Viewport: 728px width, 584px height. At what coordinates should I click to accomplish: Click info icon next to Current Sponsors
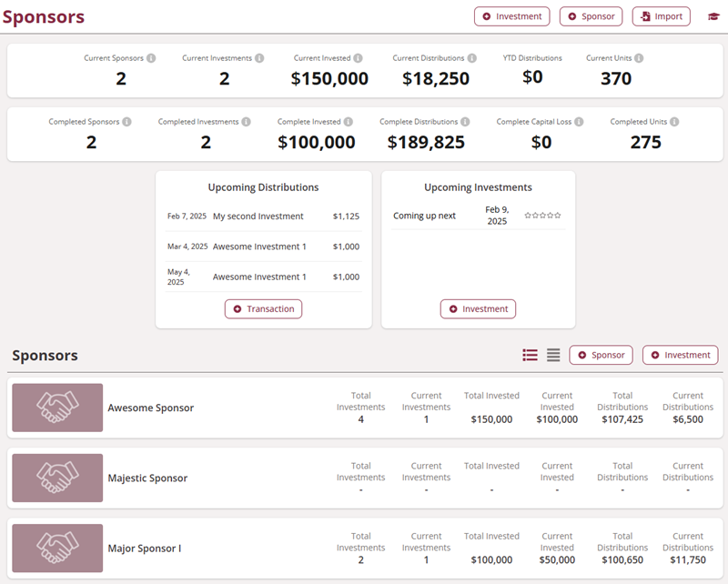(151, 58)
